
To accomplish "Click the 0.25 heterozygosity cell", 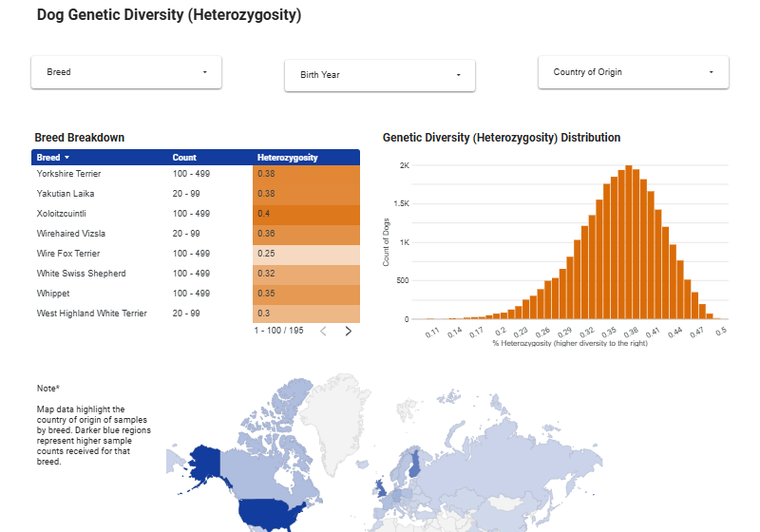I will (x=306, y=254).
